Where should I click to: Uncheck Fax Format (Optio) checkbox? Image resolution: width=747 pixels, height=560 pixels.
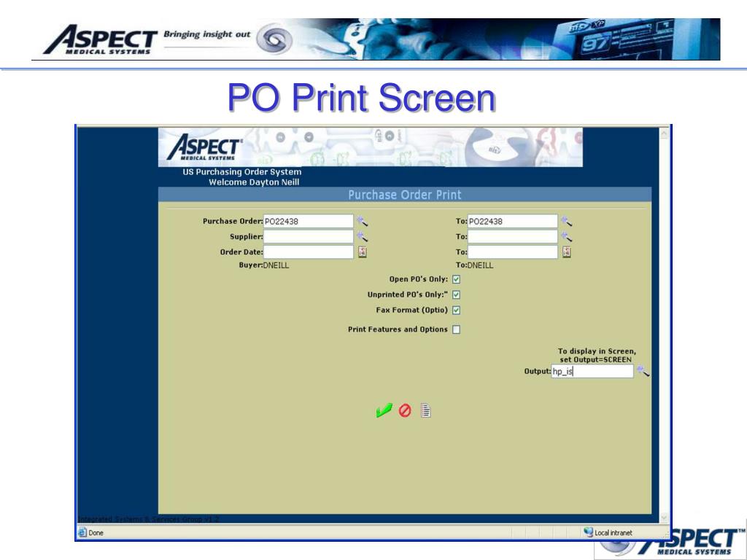point(457,311)
